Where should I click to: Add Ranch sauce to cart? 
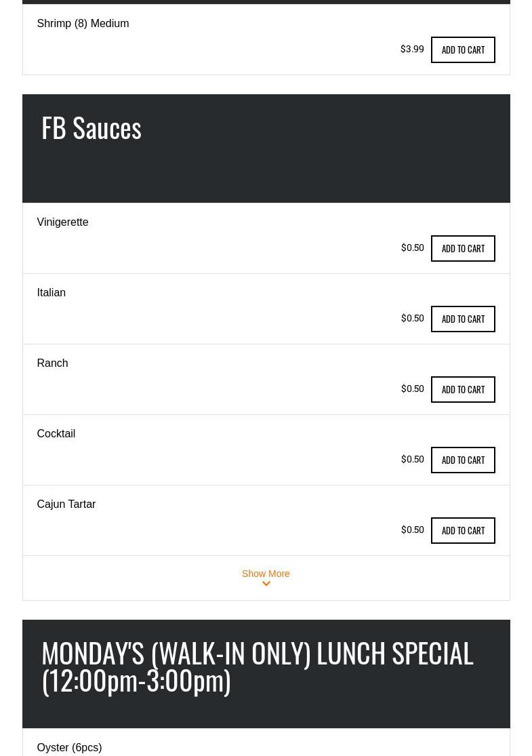pyautogui.click(x=463, y=389)
